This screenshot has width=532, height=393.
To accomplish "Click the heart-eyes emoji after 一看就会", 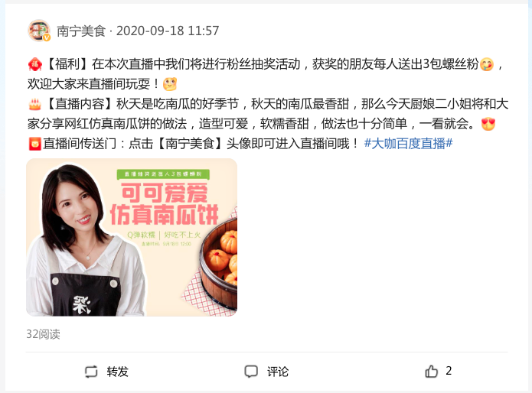I will (x=488, y=124).
